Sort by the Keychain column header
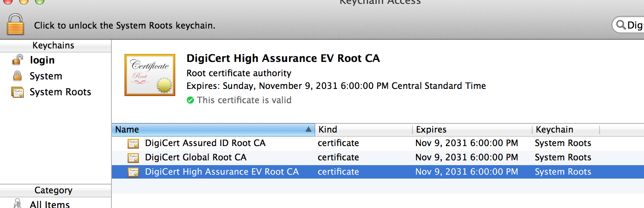This screenshot has height=208, width=644. pos(566,129)
